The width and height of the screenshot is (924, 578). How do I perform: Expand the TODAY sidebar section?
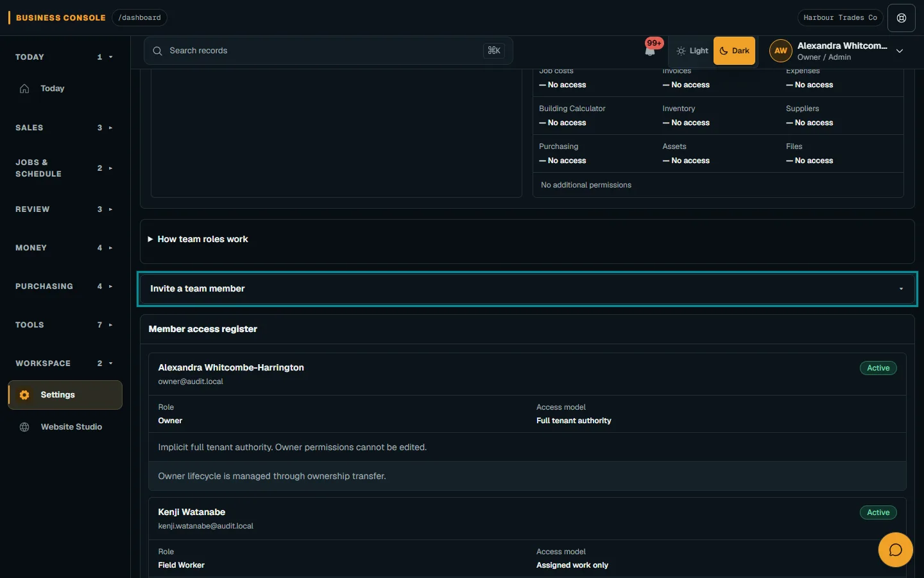64,57
